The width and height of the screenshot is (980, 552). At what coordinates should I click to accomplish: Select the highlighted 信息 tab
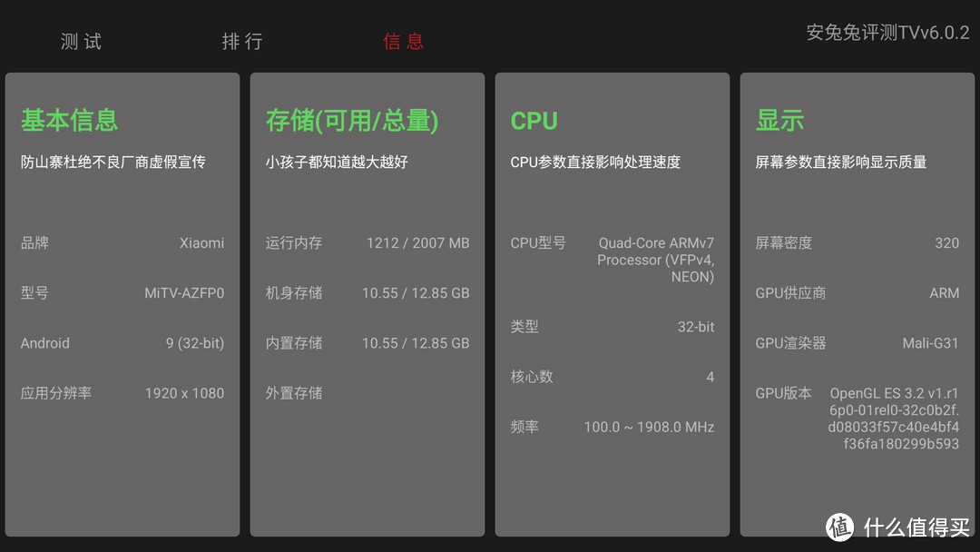[403, 43]
